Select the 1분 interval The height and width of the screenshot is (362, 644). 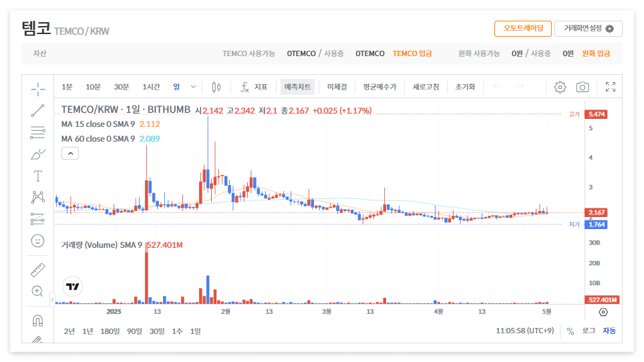[x=67, y=87]
